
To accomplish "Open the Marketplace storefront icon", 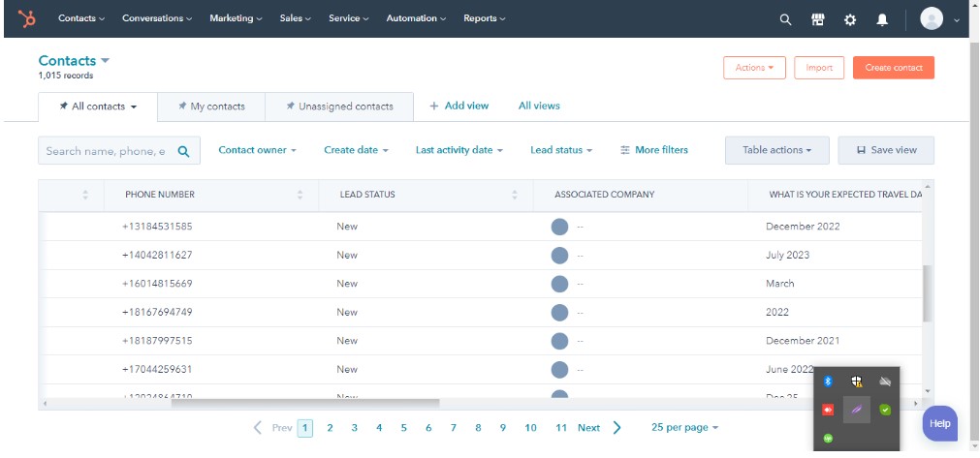I will (x=817, y=18).
